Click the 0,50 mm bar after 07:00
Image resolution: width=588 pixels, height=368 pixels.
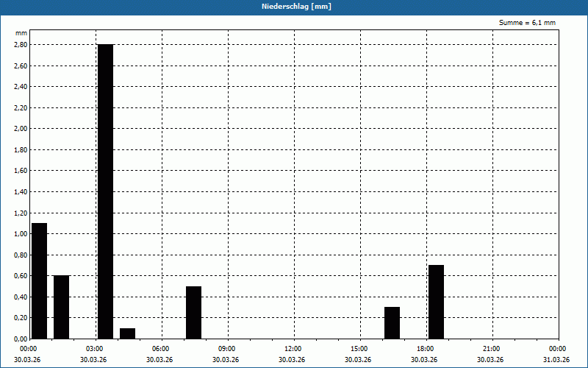click(x=193, y=312)
